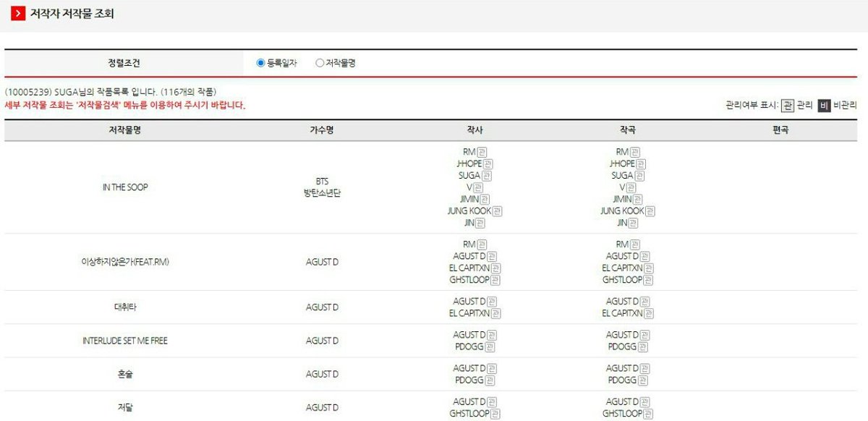Click the artist name BTS 방탄소년단
The width and height of the screenshot is (868, 421).
coord(322,187)
